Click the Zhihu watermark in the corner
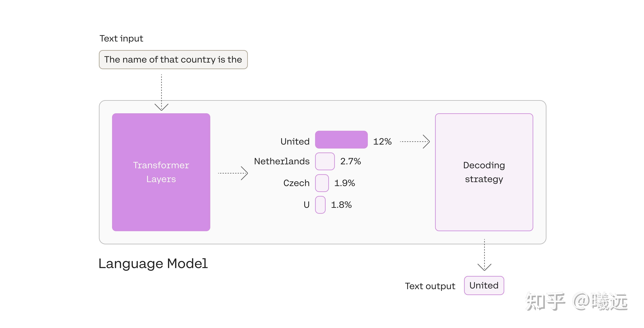The width and height of the screenshot is (644, 328). (x=576, y=301)
